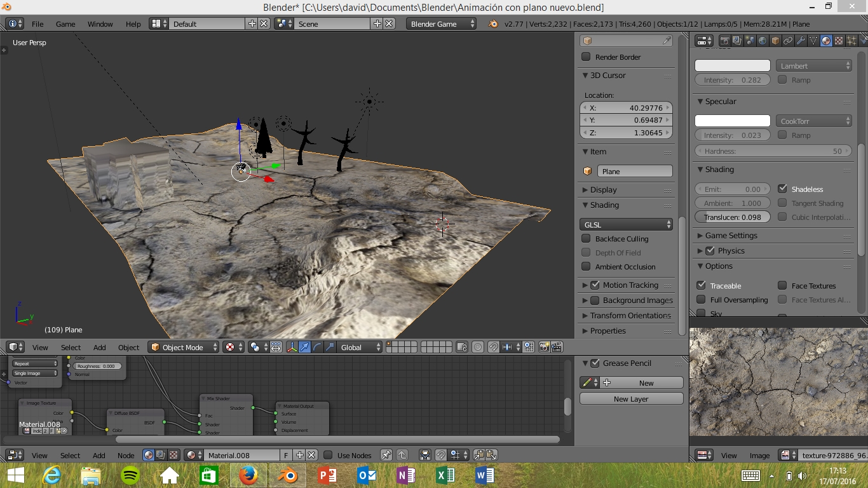868x488 pixels.
Task: Pin the node tree with pushpin icon
Action: click(386, 455)
